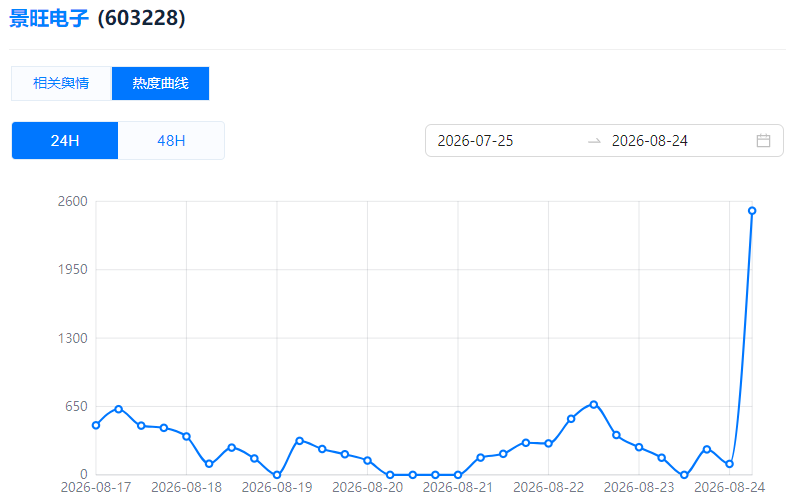The width and height of the screenshot is (799, 499).
Task: Open the calendar icon in date range picker
Action: pyautogui.click(x=763, y=141)
